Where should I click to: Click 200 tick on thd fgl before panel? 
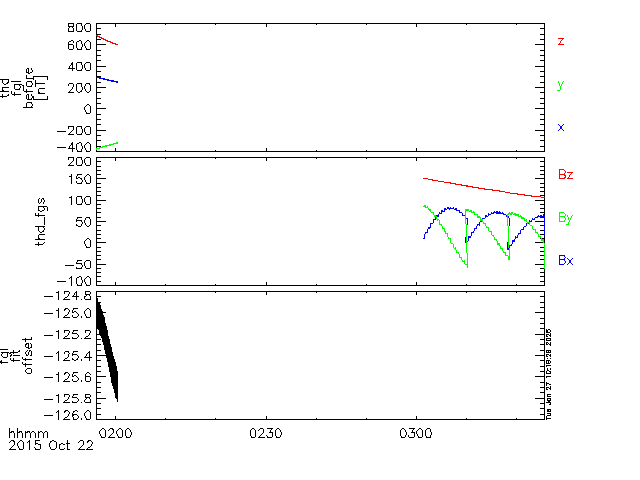80,87
